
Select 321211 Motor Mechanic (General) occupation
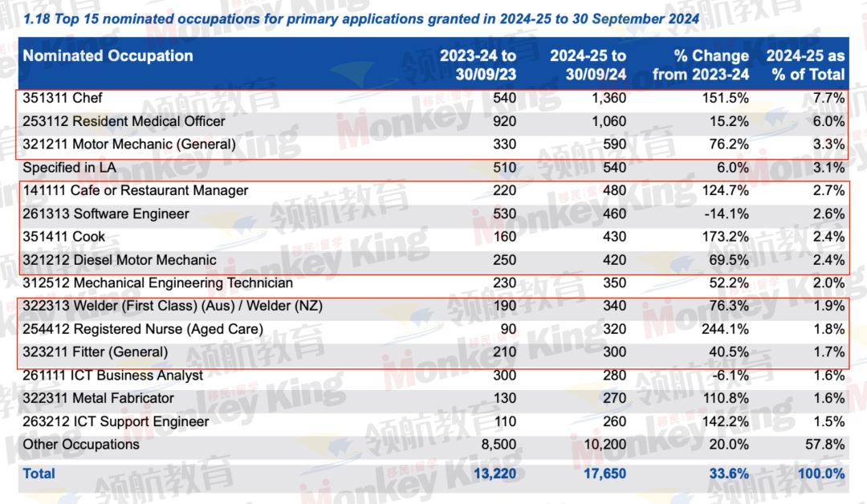click(128, 144)
